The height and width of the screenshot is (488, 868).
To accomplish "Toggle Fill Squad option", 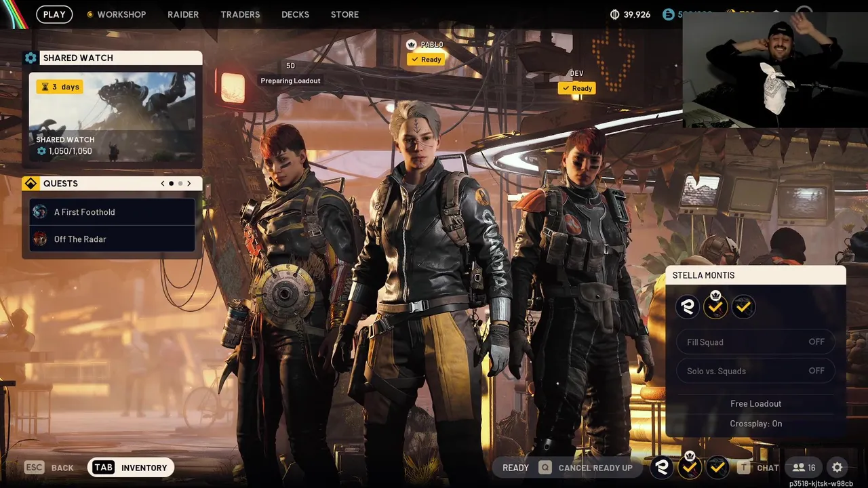I will coord(755,342).
